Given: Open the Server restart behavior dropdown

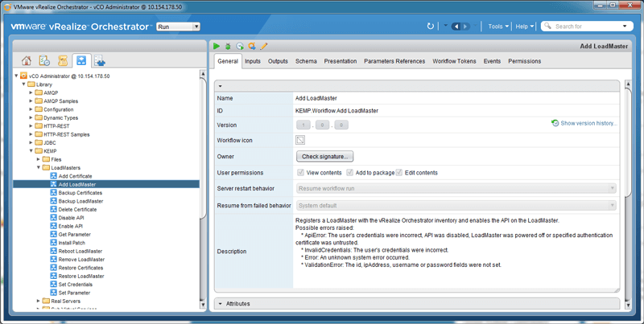Looking at the screenshot, I should point(456,188).
